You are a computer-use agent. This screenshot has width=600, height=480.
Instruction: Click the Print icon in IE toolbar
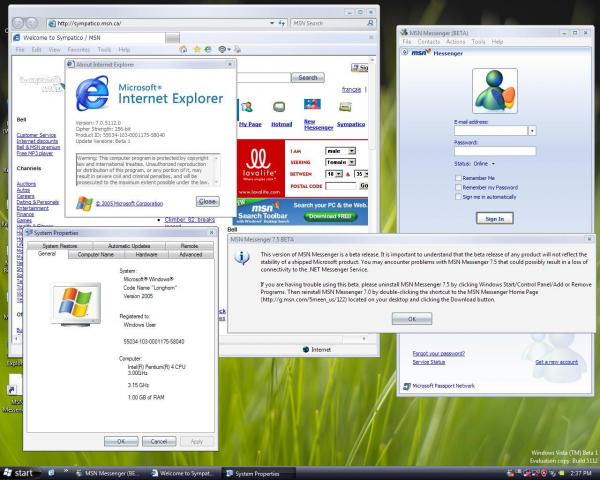237,49
